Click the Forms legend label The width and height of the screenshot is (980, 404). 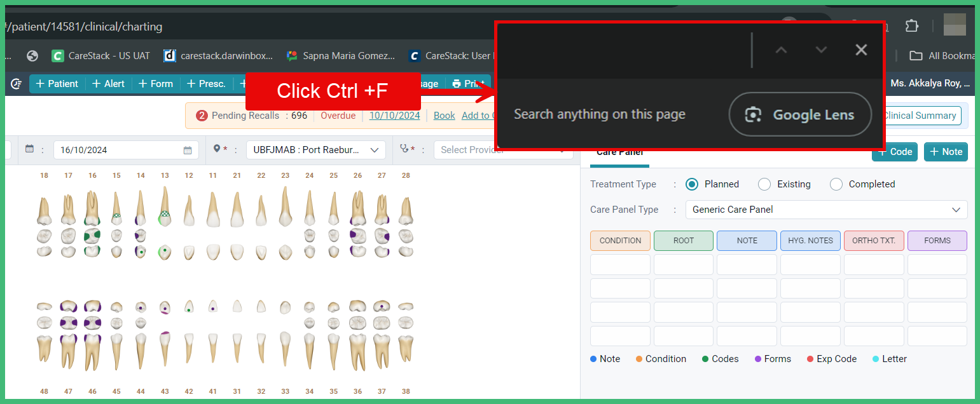[x=778, y=359]
